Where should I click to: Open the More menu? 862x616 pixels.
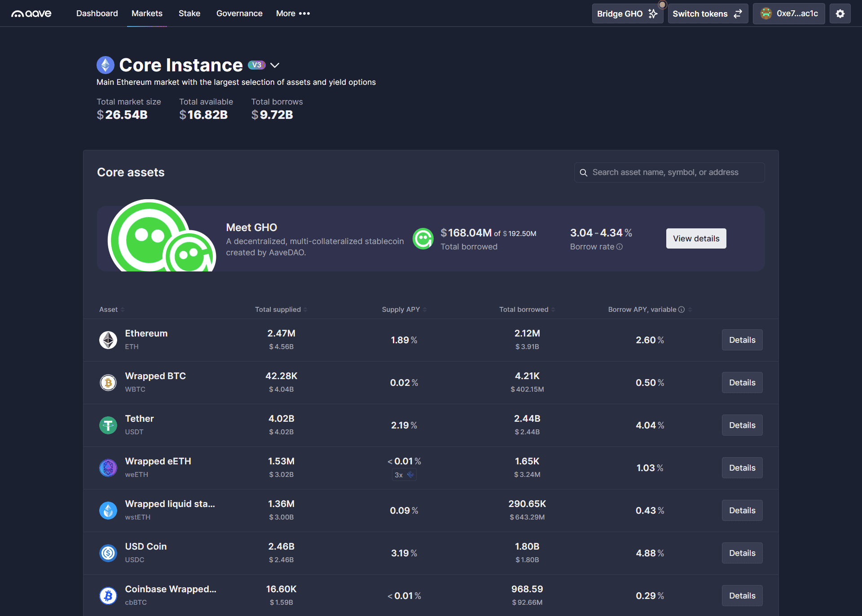(x=293, y=13)
